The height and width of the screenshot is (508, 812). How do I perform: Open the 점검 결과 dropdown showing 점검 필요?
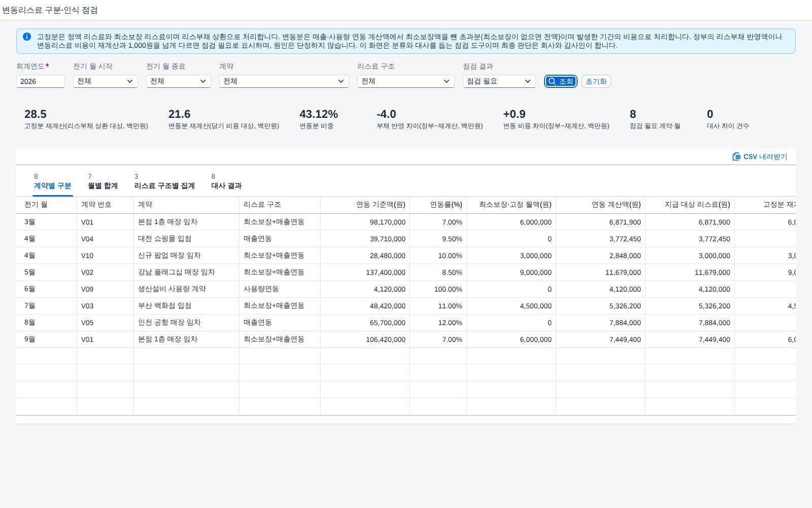499,81
